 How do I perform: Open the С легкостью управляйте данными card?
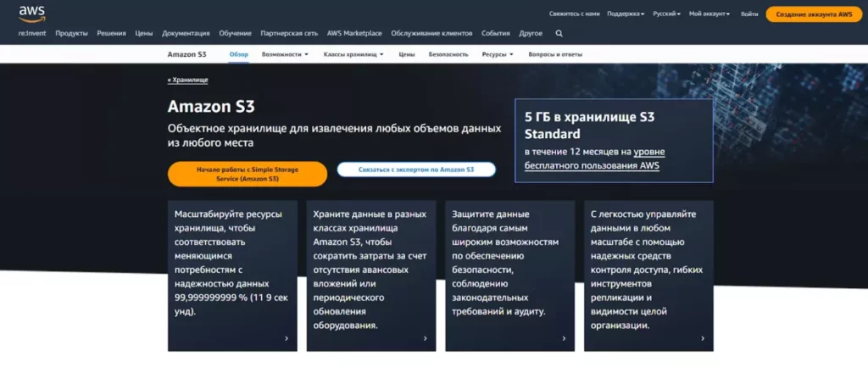[648, 276]
